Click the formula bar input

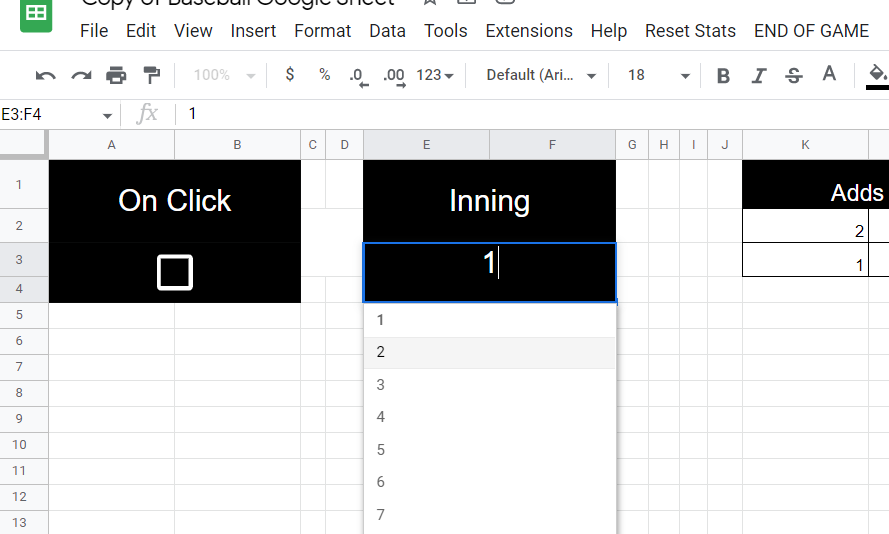533,114
